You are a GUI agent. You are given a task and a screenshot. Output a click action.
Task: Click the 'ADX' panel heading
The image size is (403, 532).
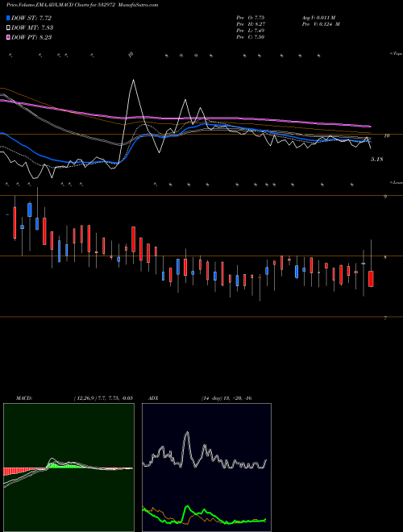click(153, 398)
